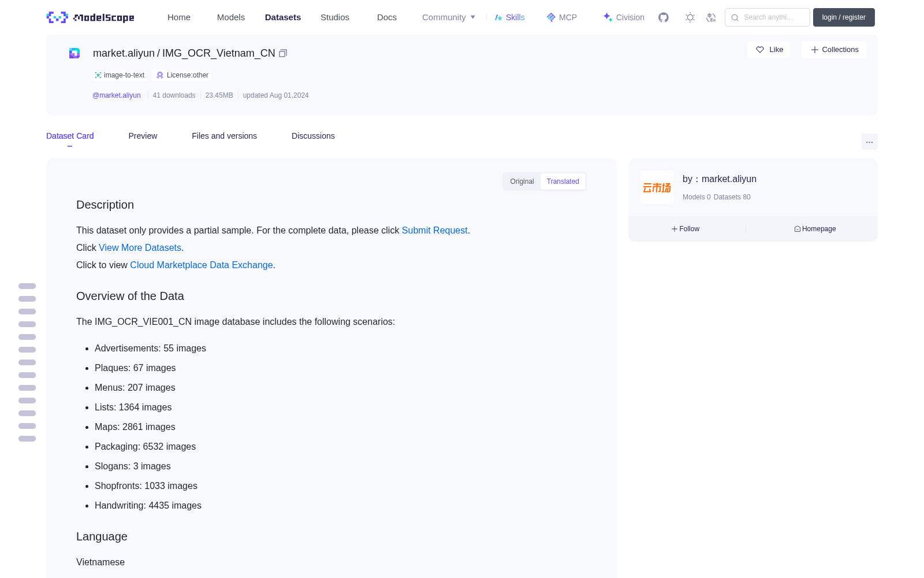924x578 pixels.
Task: Add to Collections via plus button
Action: pos(834,50)
